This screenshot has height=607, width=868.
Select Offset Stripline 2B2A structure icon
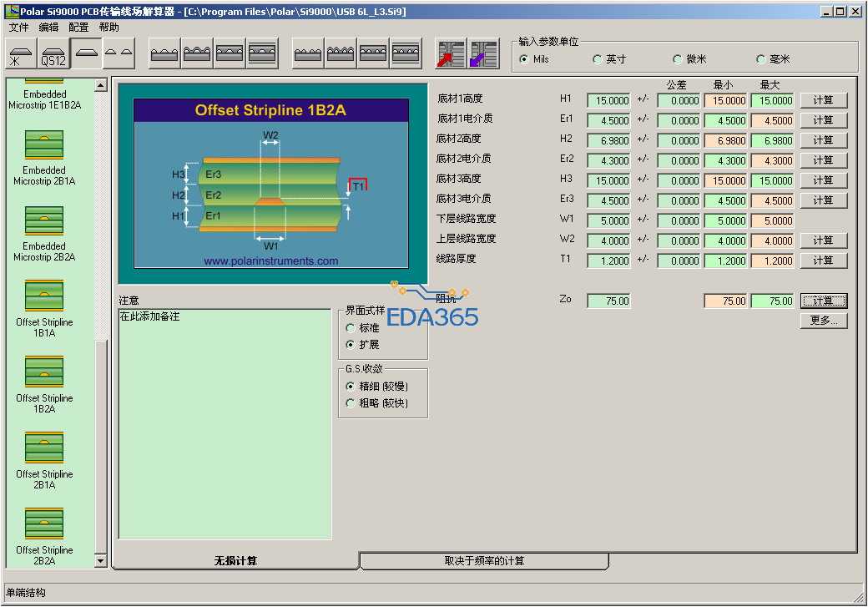(44, 524)
